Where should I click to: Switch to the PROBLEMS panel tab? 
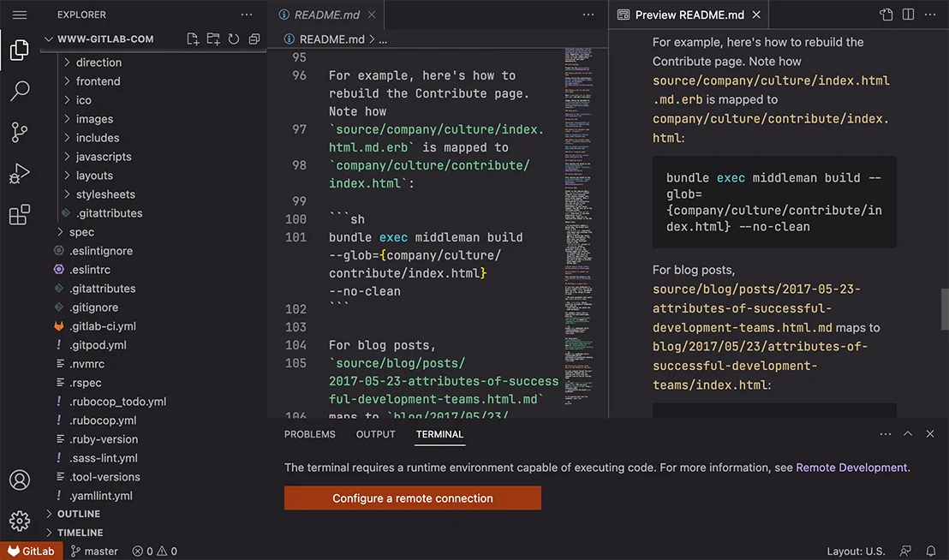coord(310,434)
